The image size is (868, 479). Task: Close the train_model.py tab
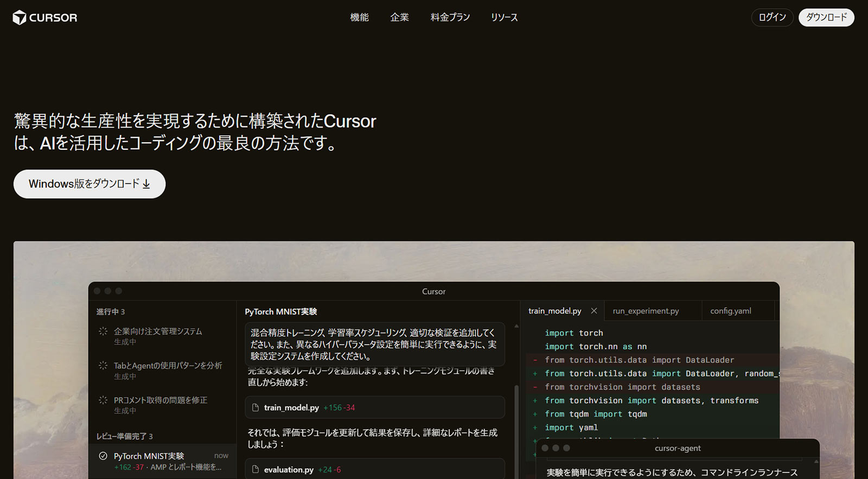[x=594, y=311]
